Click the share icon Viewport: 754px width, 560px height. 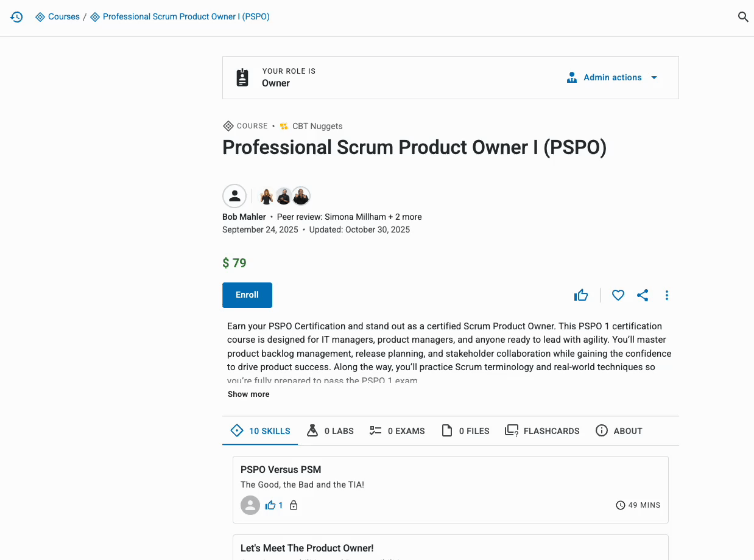(643, 295)
